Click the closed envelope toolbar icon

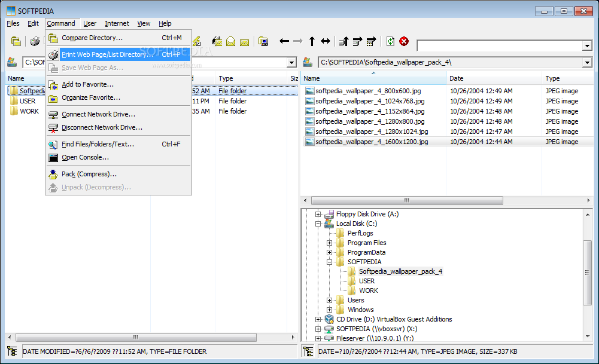(245, 42)
